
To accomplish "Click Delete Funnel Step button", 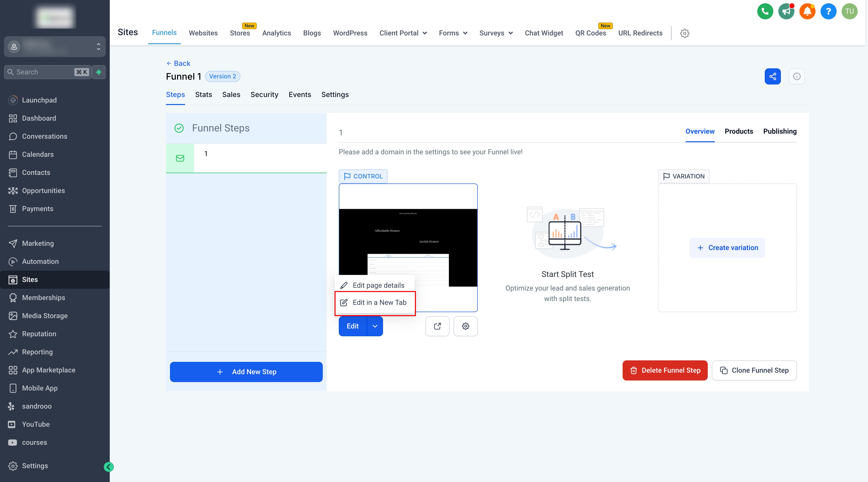I will point(665,370).
